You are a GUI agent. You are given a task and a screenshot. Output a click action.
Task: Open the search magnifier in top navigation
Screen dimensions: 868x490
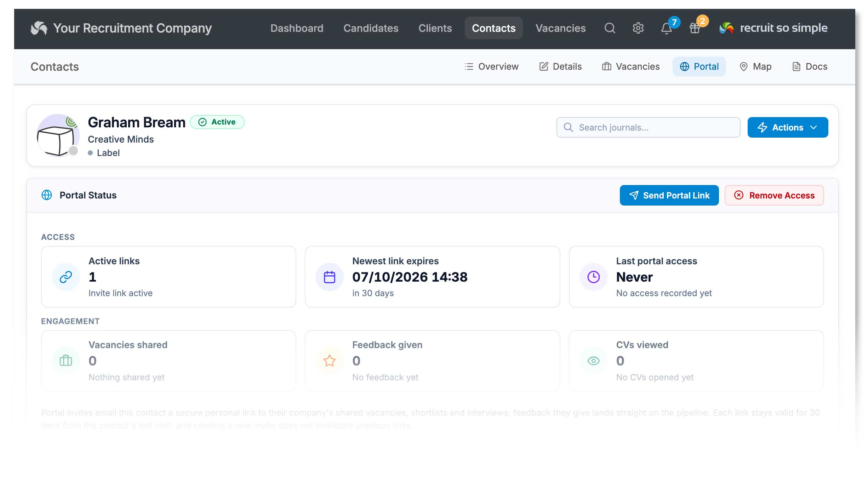point(610,28)
